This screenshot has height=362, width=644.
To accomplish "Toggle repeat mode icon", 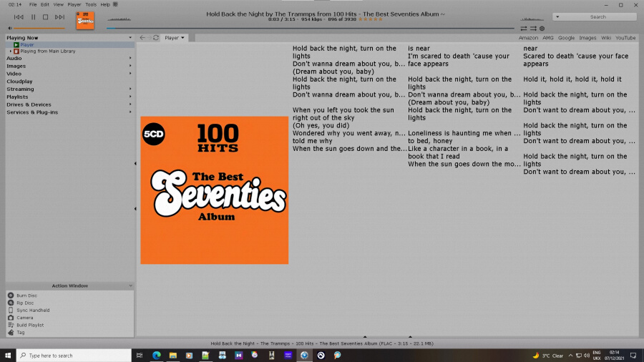I will pos(524,29).
